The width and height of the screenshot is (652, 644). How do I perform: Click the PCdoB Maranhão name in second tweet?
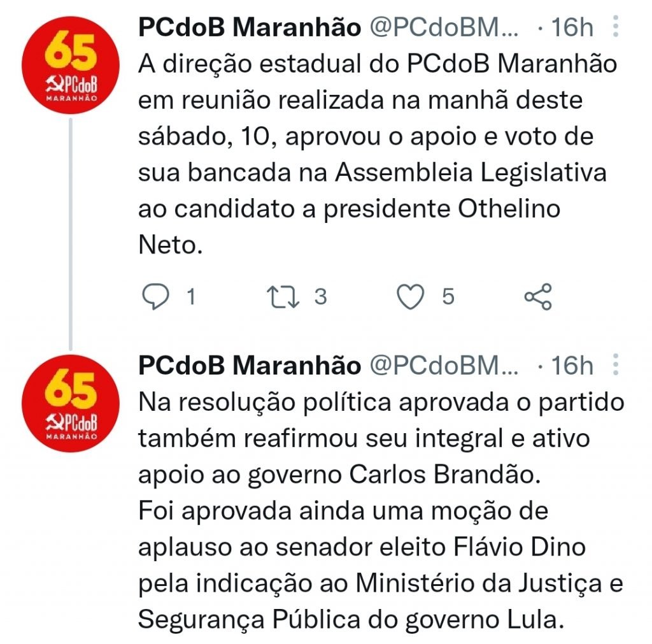point(250,366)
